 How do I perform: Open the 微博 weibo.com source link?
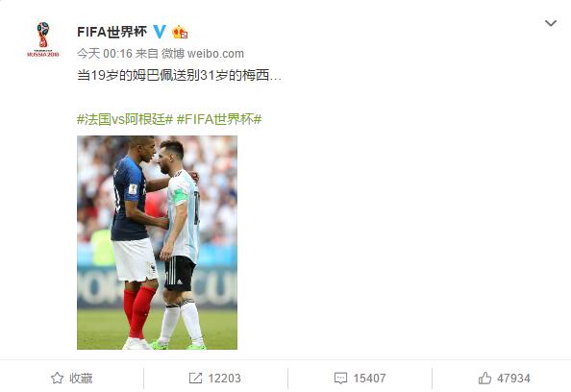[x=203, y=54]
